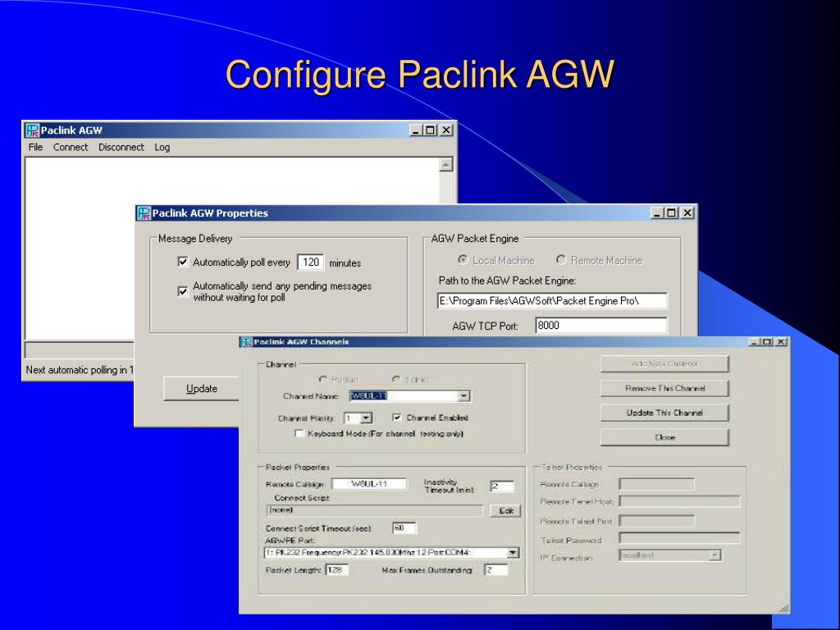Click the scroll up arrow in Paclink AGW
Viewport: 840px width, 630px height.
(x=446, y=164)
